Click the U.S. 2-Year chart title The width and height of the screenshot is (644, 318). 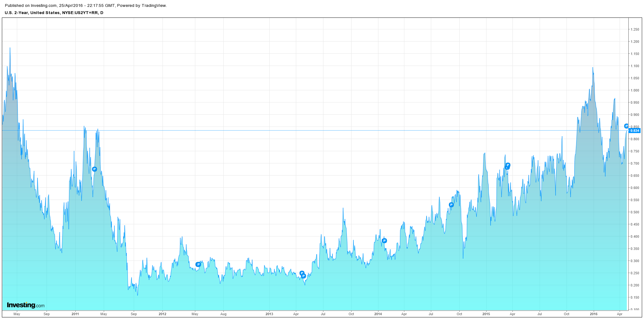54,13
